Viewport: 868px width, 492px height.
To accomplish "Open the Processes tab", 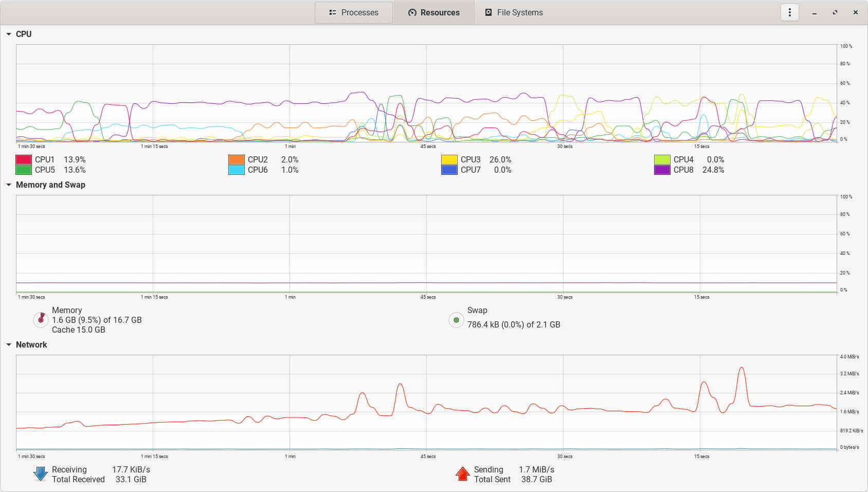I will 354,12.
